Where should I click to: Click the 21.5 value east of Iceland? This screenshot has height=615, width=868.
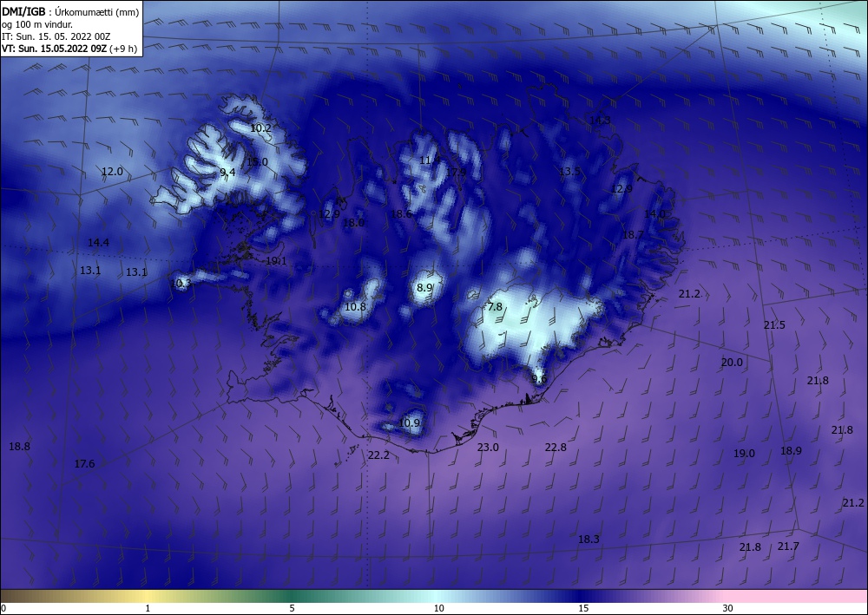pyautogui.click(x=774, y=324)
